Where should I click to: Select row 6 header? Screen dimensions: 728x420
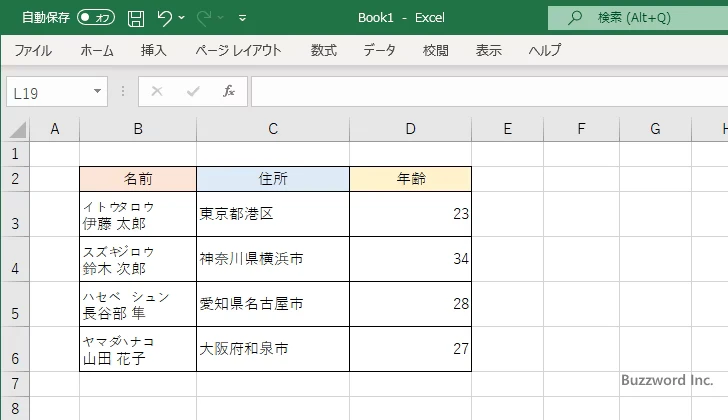pos(15,349)
